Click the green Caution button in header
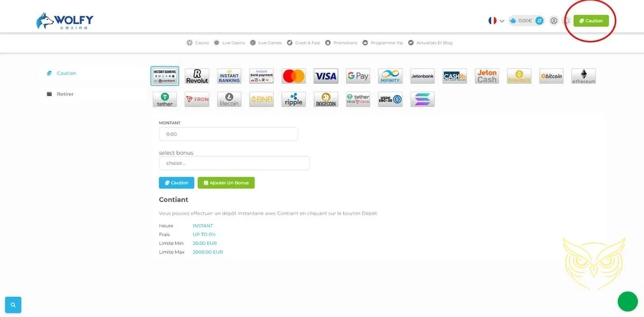Screen dimensions: 644x317 (591, 21)
